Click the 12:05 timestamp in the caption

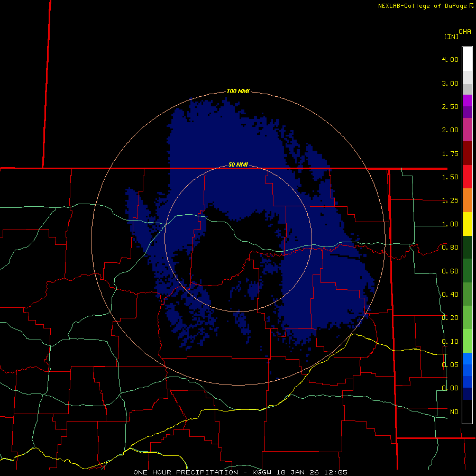tap(337, 472)
